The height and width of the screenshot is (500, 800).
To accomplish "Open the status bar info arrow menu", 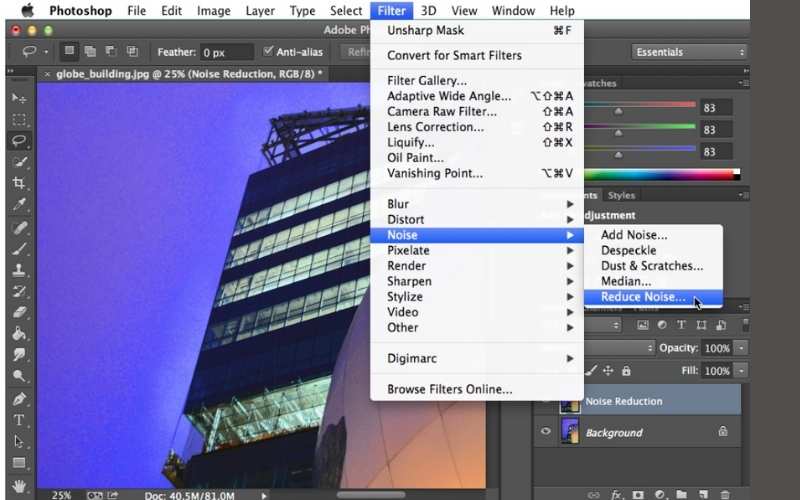I will (x=264, y=495).
